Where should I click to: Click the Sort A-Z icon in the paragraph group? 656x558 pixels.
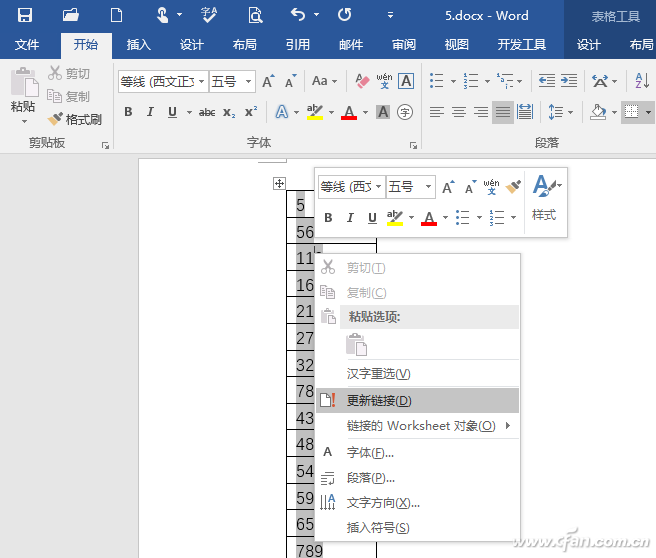[x=642, y=80]
